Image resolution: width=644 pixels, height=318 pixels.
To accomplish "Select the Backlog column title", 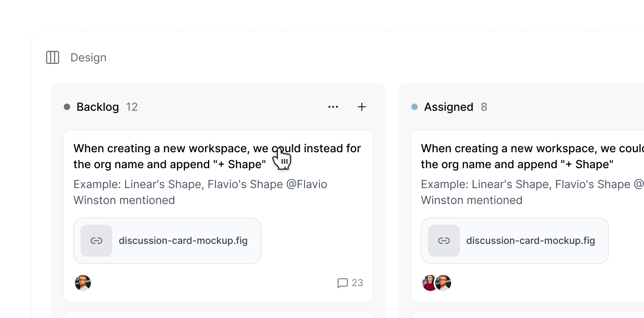I will [x=98, y=107].
